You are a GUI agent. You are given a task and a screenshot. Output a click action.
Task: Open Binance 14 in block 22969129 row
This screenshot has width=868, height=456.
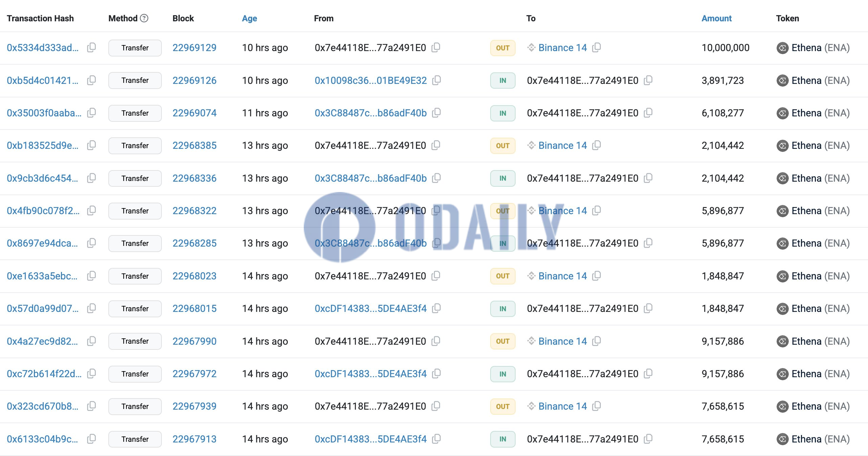click(x=563, y=48)
